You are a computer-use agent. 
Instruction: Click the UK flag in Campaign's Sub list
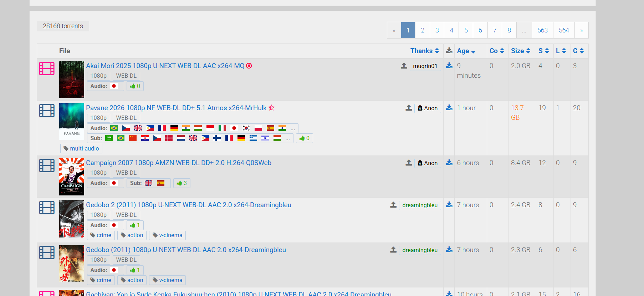tap(149, 183)
